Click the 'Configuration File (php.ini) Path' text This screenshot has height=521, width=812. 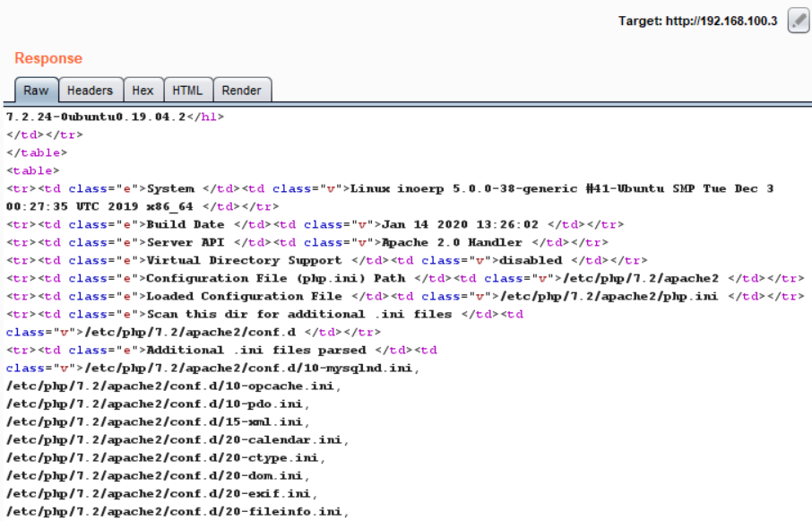click(276, 279)
